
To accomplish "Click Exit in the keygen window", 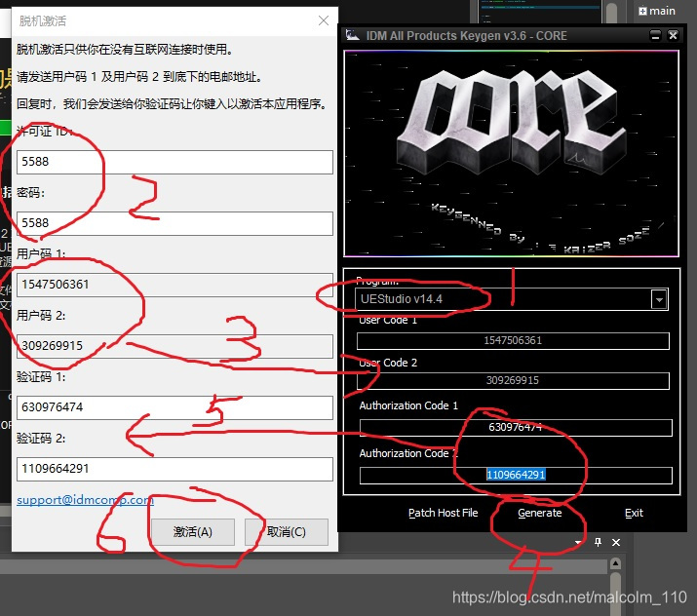I will 634,513.
